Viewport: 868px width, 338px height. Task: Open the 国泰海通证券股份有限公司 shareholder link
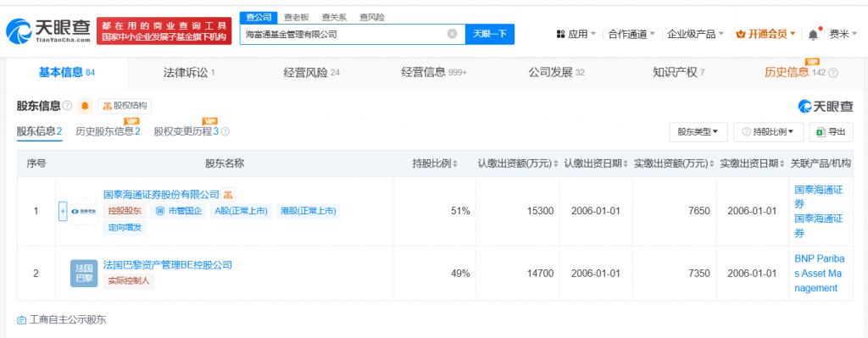pos(162,195)
